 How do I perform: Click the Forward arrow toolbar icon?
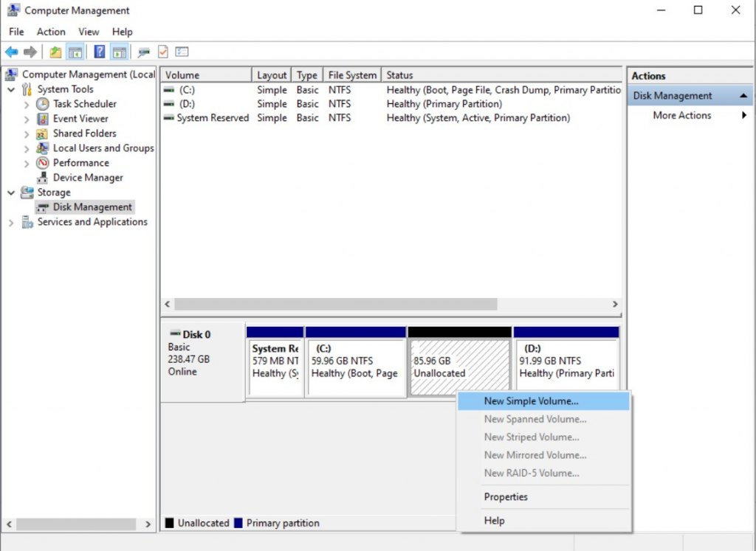point(30,52)
